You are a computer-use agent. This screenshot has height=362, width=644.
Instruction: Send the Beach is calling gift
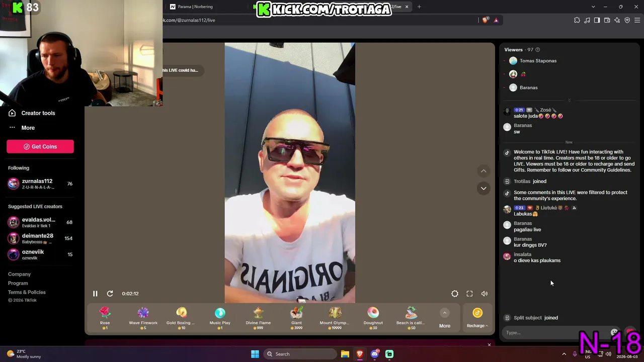pyautogui.click(x=411, y=318)
